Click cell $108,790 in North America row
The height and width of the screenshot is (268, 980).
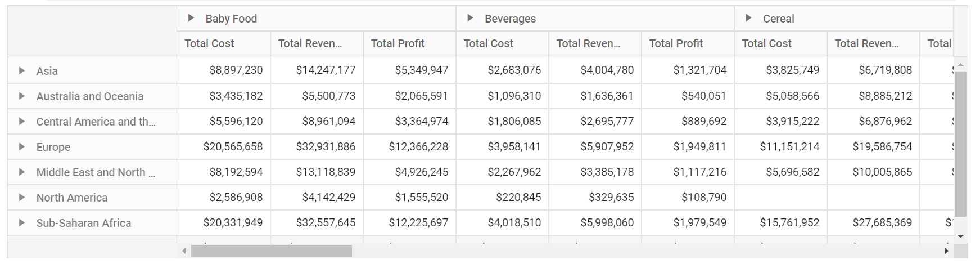[x=688, y=197]
